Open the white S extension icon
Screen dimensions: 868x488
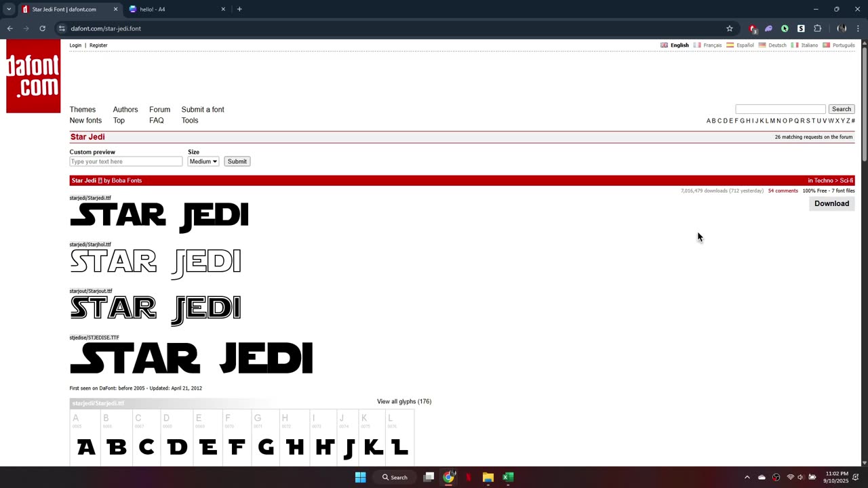tap(801, 28)
